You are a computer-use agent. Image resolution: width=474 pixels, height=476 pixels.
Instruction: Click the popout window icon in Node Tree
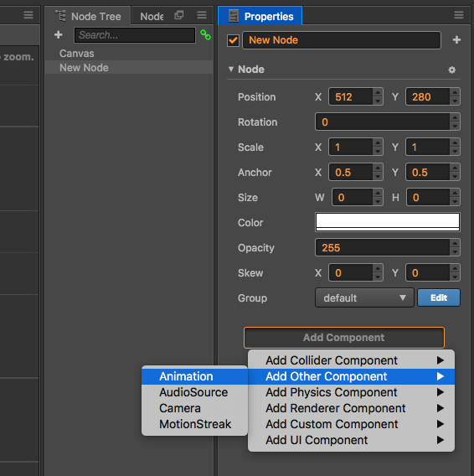179,15
